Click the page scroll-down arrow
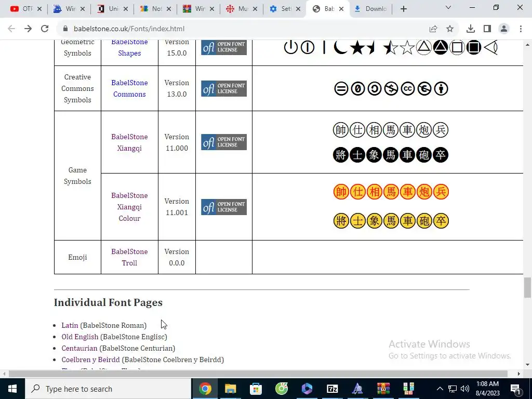Image resolution: width=532 pixels, height=399 pixels. 527,365
